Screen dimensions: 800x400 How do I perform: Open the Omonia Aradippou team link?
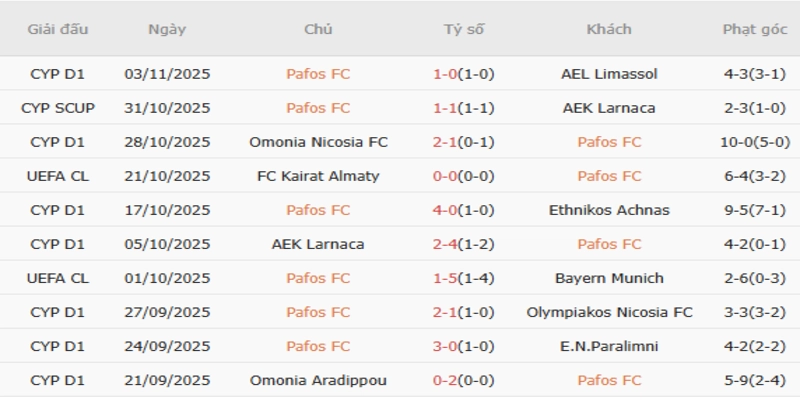(318, 380)
